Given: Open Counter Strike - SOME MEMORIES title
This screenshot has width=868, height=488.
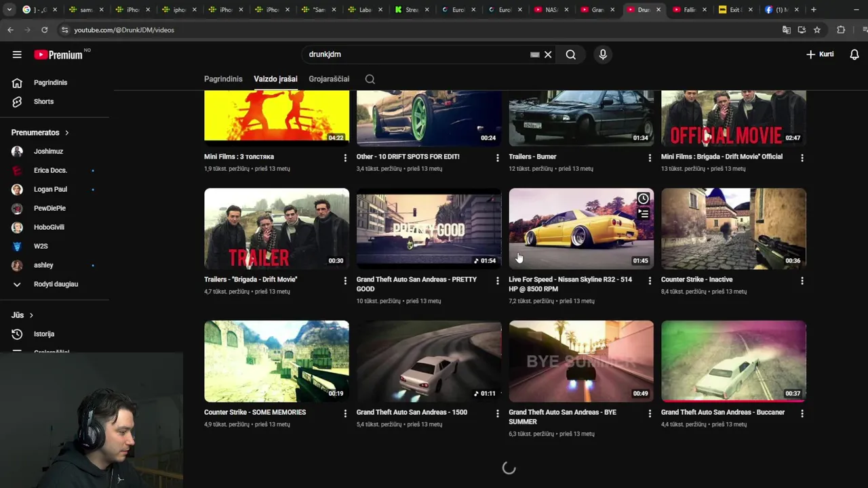Looking at the screenshot, I should 255,412.
